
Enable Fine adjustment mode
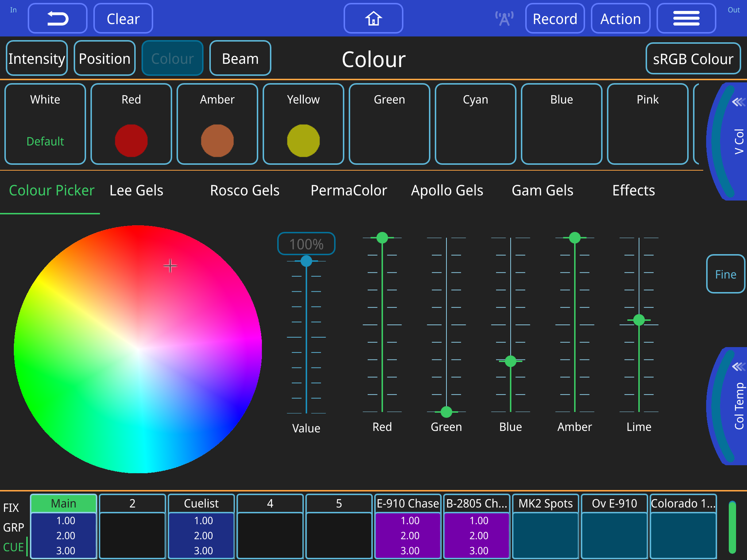[725, 274]
